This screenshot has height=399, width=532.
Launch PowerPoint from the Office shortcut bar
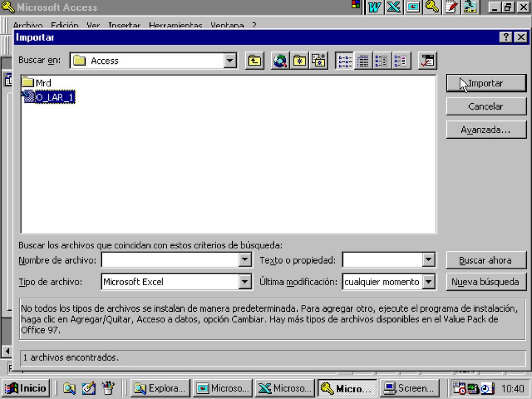click(413, 7)
